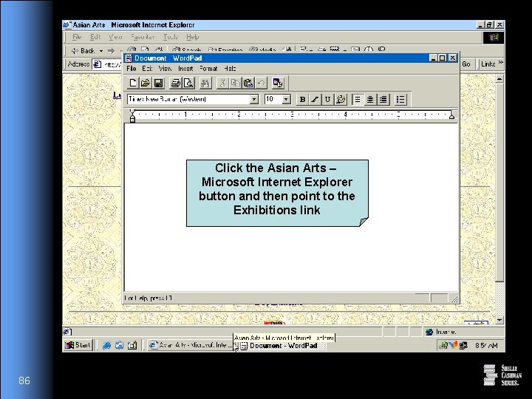Open the WordPad Edit menu
Screen dimensions: 532x399
147,69
